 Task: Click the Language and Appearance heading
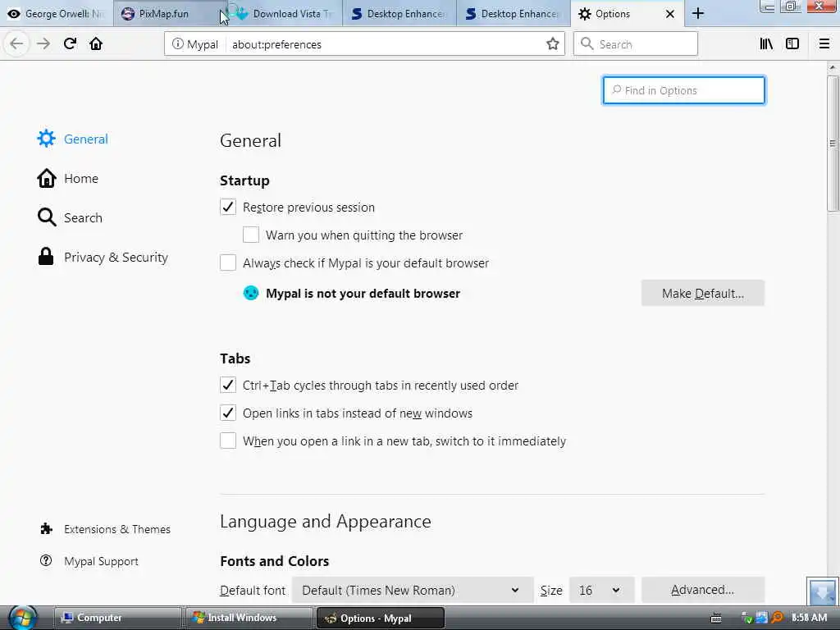[325, 521]
